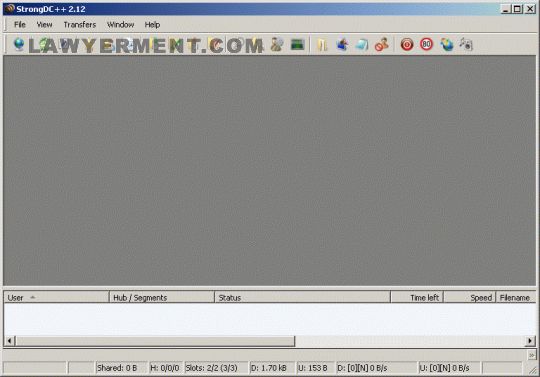Click the transfer list right scroll arrow
This screenshot has width=540, height=377.
(x=530, y=341)
